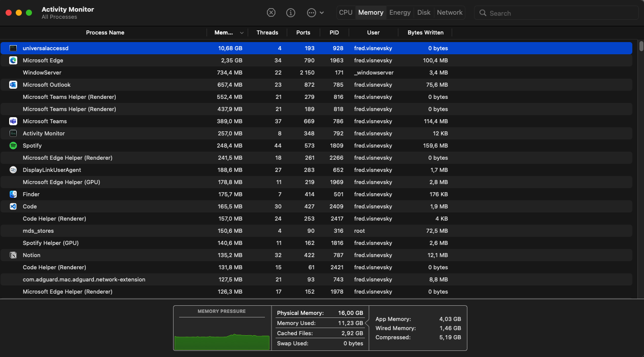The image size is (644, 357).
Task: Click the Microsoft Teams app icon
Action: click(x=13, y=121)
